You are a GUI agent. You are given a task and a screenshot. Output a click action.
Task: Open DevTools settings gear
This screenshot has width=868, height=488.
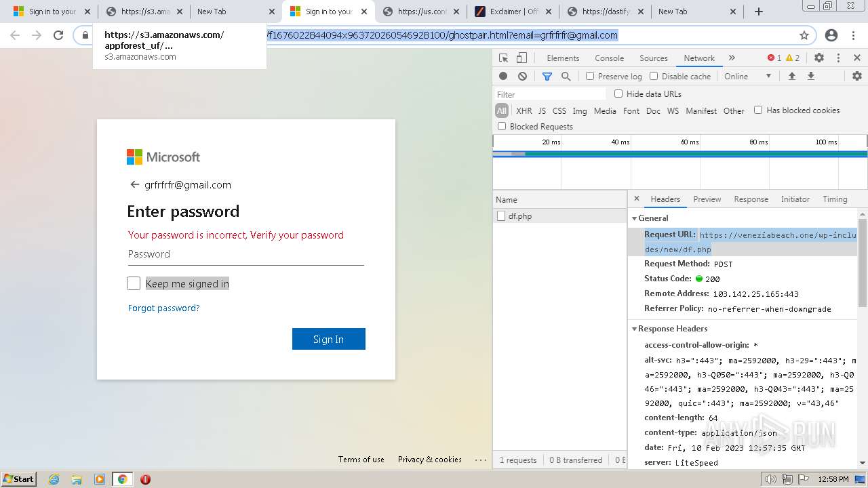819,58
